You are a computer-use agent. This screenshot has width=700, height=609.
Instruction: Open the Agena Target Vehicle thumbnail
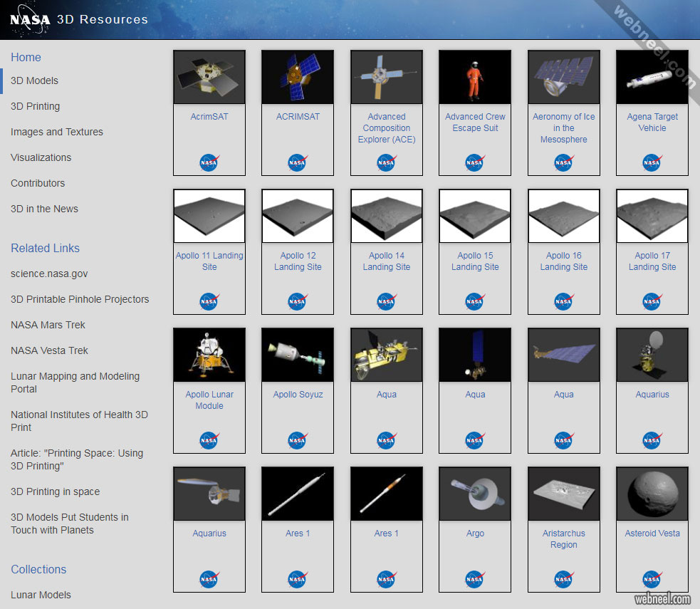coord(652,77)
